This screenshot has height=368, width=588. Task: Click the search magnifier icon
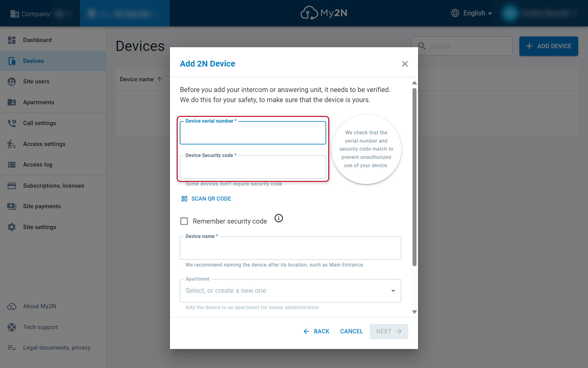[x=422, y=46]
